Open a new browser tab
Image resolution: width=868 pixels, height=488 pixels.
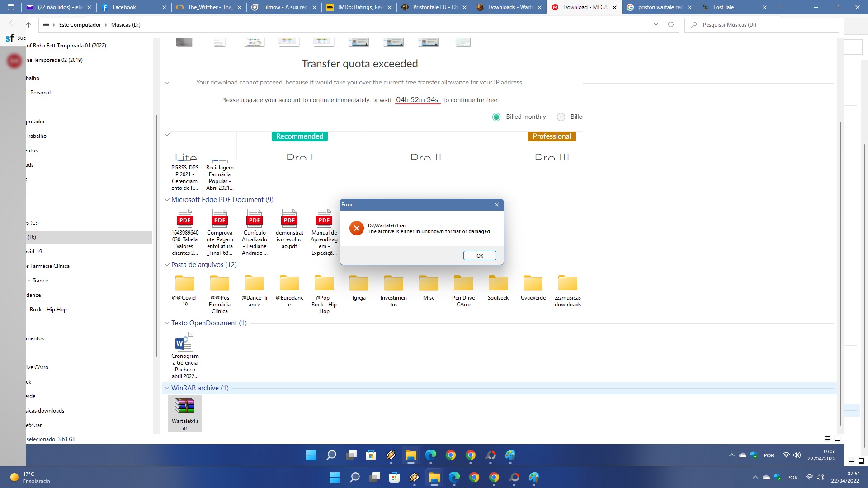click(780, 7)
